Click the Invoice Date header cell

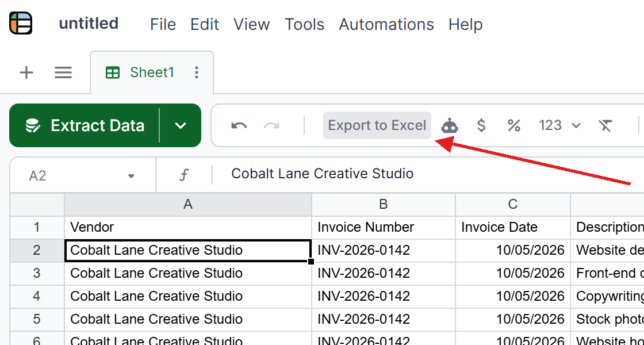click(513, 227)
